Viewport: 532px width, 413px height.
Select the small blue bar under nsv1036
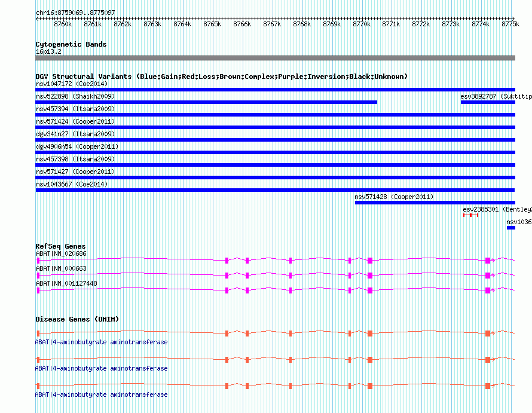click(x=511, y=228)
